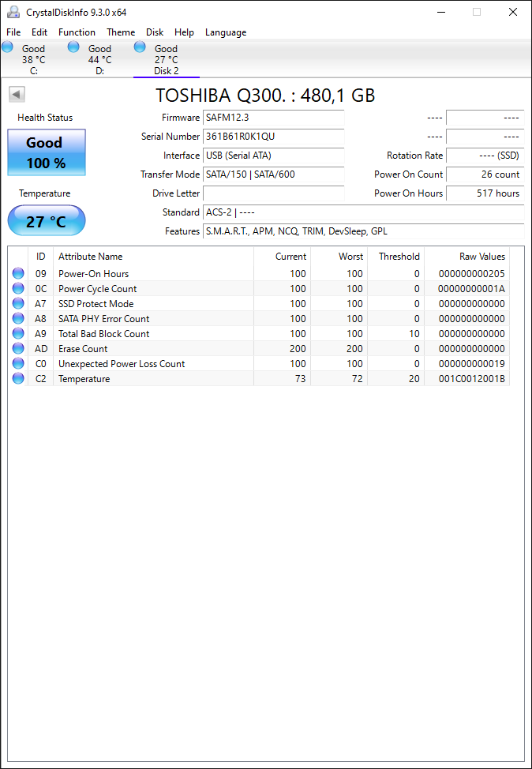Click the CrystalDiskInfo app icon in title bar
Viewport: 532px width, 769px height.
pyautogui.click(x=13, y=12)
